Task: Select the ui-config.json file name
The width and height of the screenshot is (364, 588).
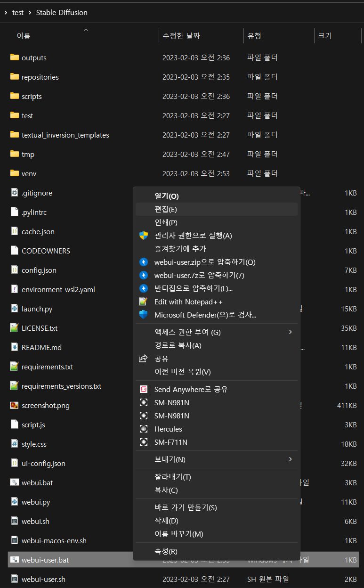Action: pos(43,464)
